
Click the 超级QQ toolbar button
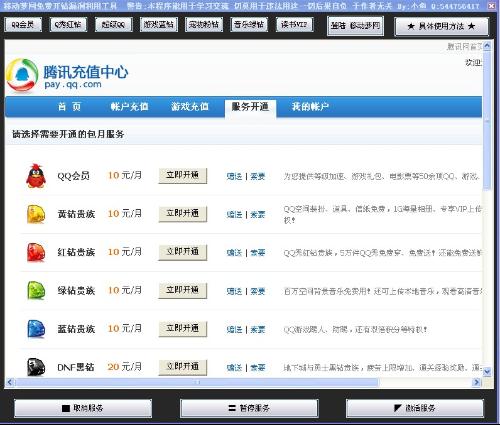point(114,25)
